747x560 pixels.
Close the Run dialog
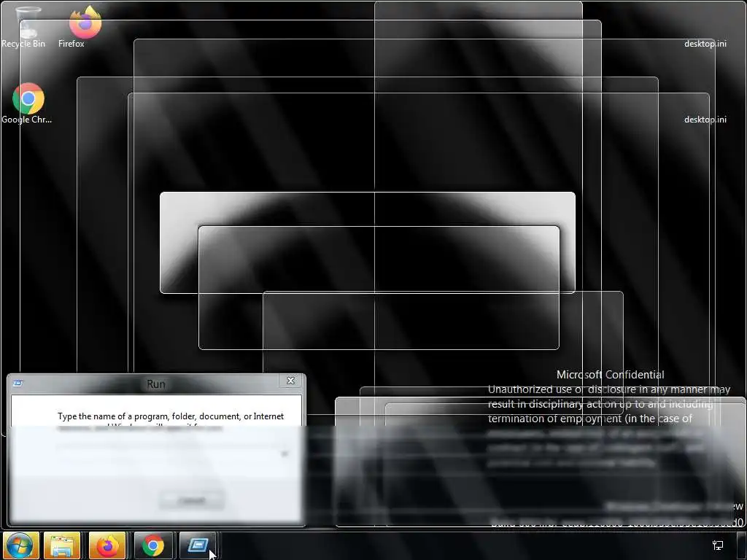[290, 381]
